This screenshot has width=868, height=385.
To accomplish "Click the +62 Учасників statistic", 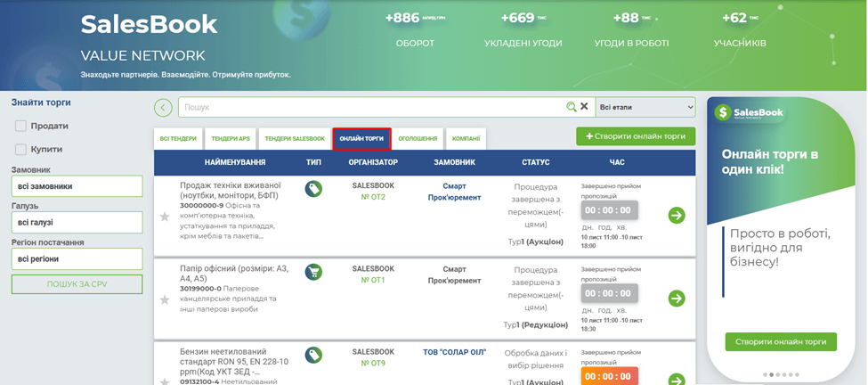I will [740, 30].
